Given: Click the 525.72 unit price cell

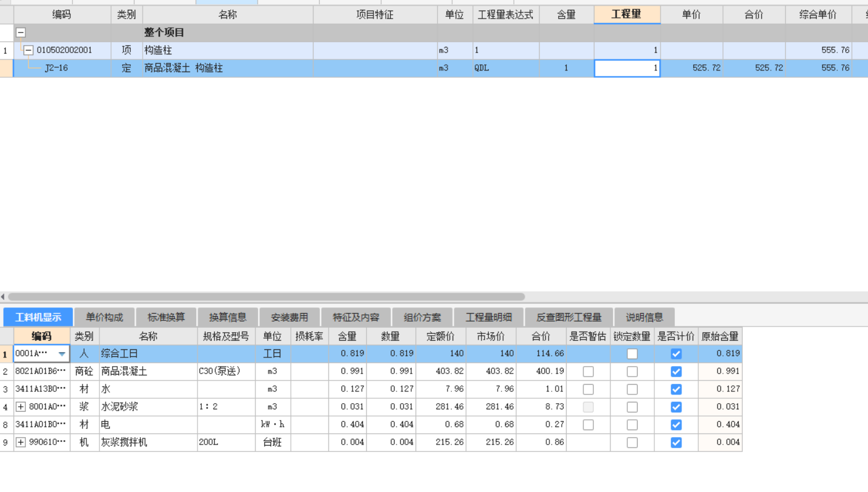Looking at the screenshot, I should coord(691,68).
